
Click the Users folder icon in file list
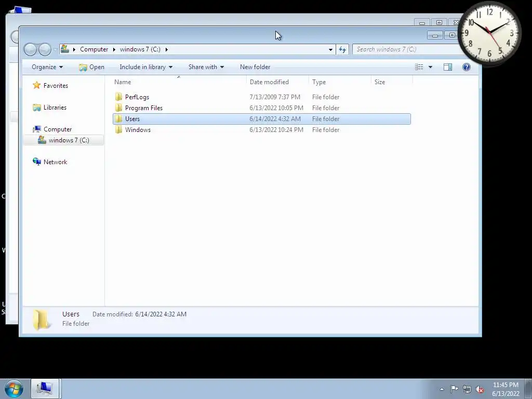point(118,119)
